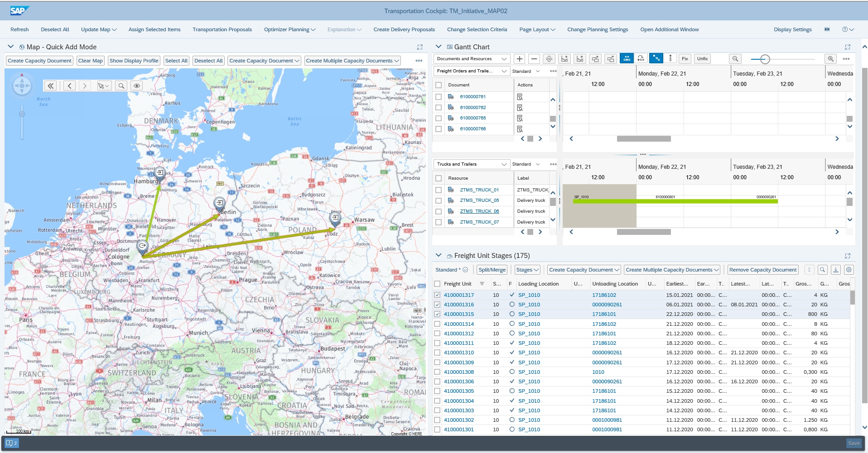Open the Page Layout menu
This screenshot has height=453, width=868.
click(537, 29)
